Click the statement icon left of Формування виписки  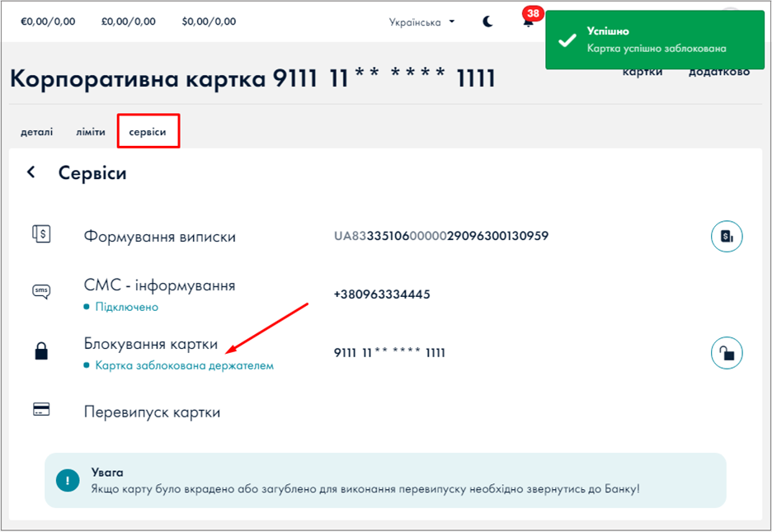click(41, 235)
